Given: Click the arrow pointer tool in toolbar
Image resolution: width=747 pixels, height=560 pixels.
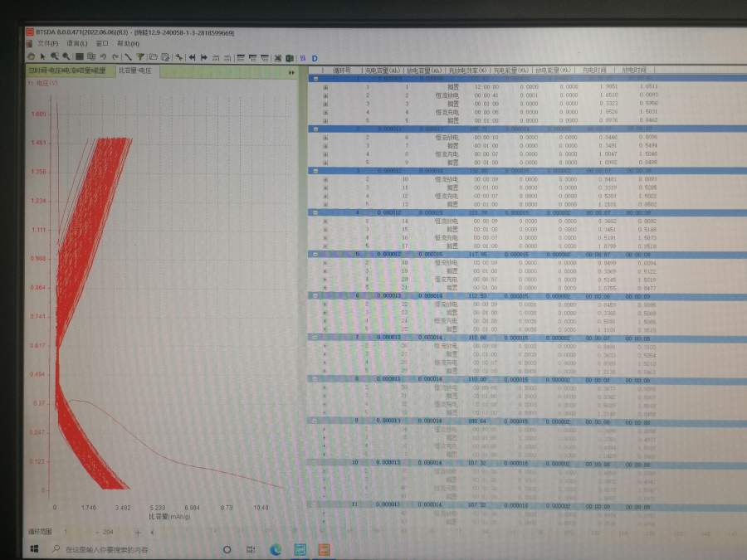Looking at the screenshot, I should tap(42, 57).
